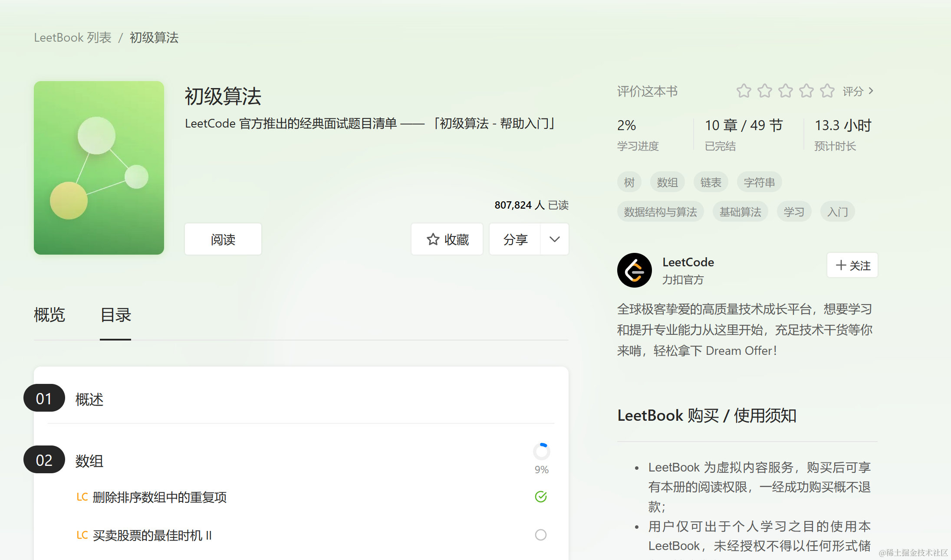Viewport: 951px width, 560px height.
Task: Select the 字符串 tag
Action: (x=760, y=182)
